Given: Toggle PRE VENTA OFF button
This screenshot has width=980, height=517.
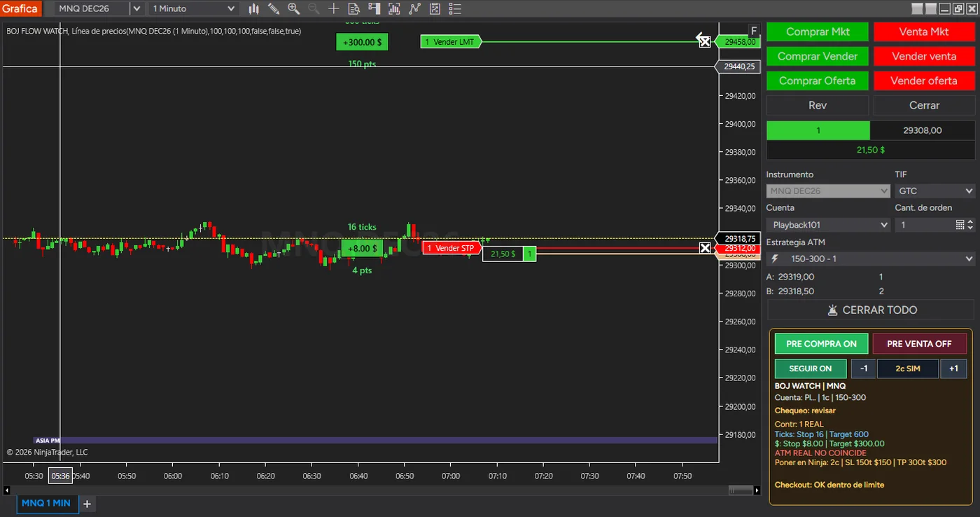Looking at the screenshot, I should pos(919,344).
